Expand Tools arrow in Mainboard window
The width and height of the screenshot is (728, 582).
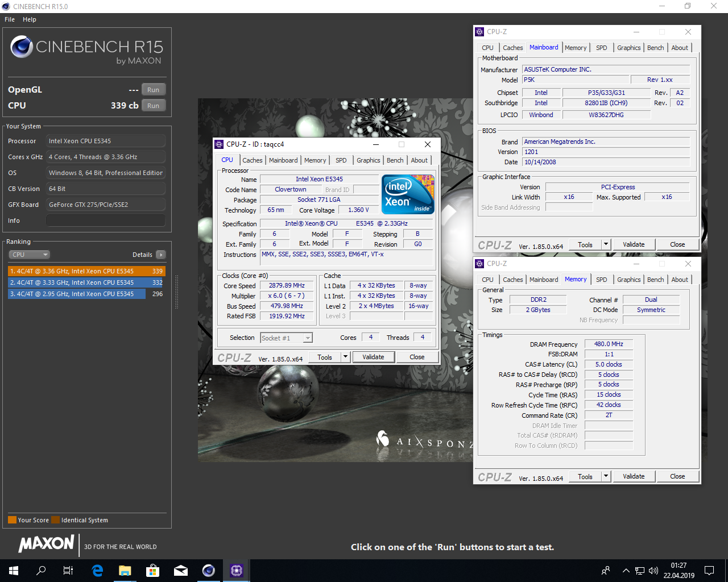click(x=606, y=244)
